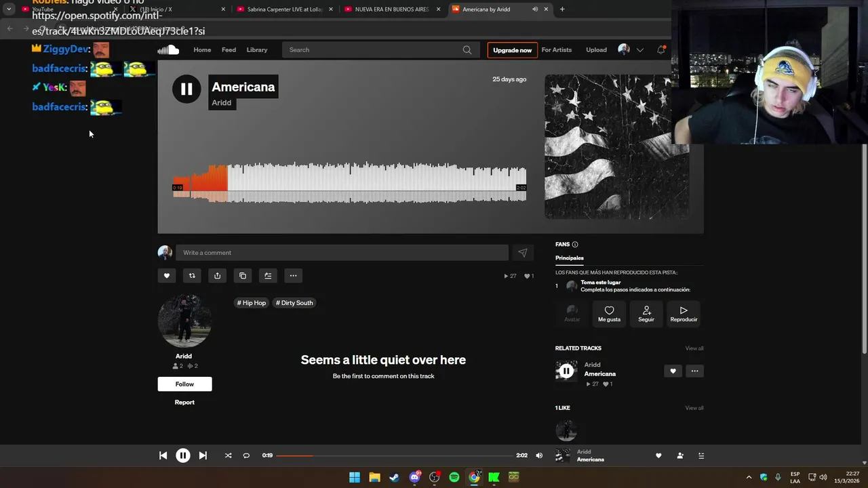Open the Home page in SoundCloud nav
This screenshot has width=868, height=488.
pos(202,49)
